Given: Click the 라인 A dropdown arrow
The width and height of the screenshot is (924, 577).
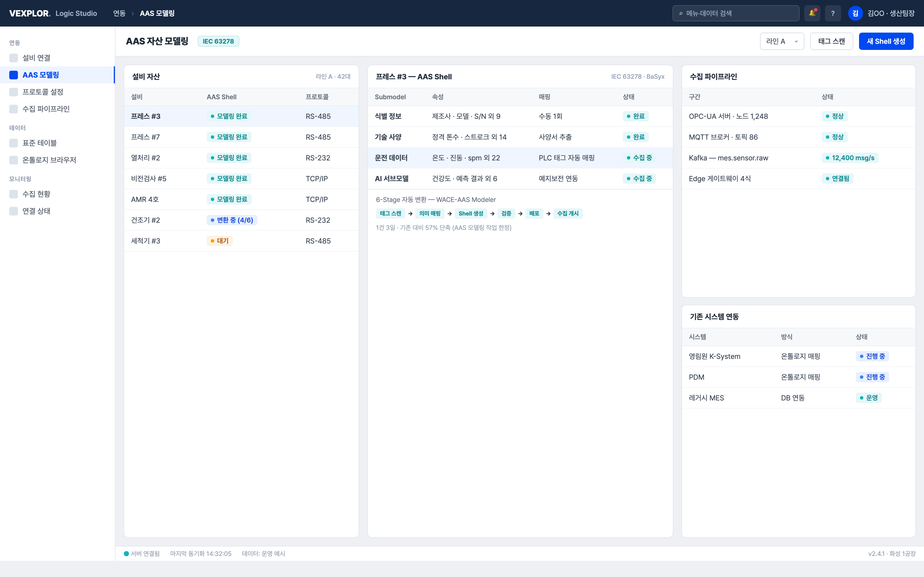Looking at the screenshot, I should coord(796,42).
